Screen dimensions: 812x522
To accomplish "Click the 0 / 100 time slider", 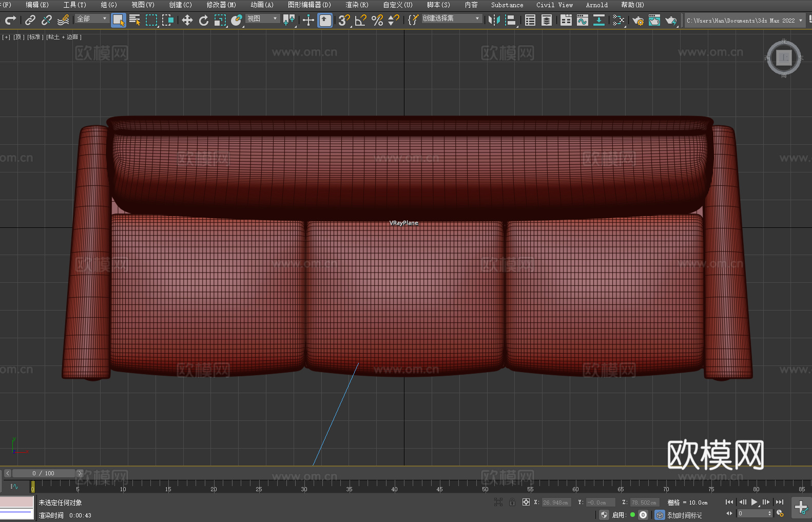I will (x=43, y=473).
